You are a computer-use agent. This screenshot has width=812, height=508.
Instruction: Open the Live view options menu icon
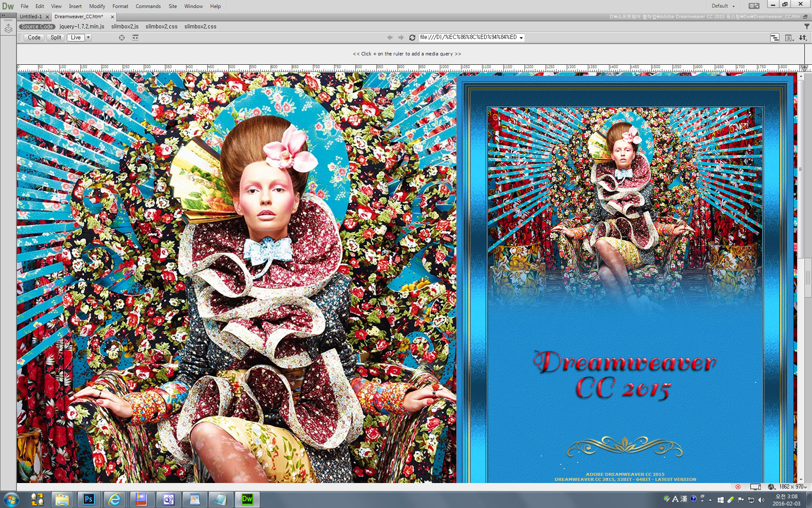click(789, 38)
